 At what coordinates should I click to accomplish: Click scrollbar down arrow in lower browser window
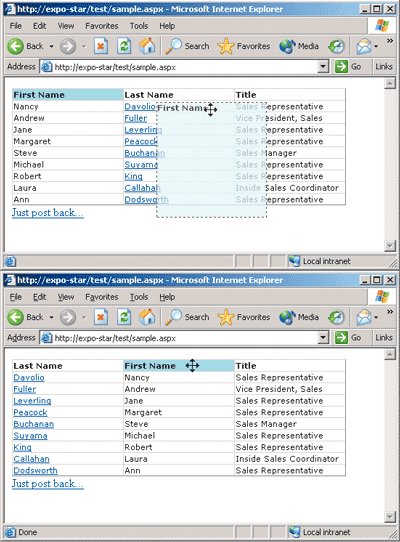[390, 517]
